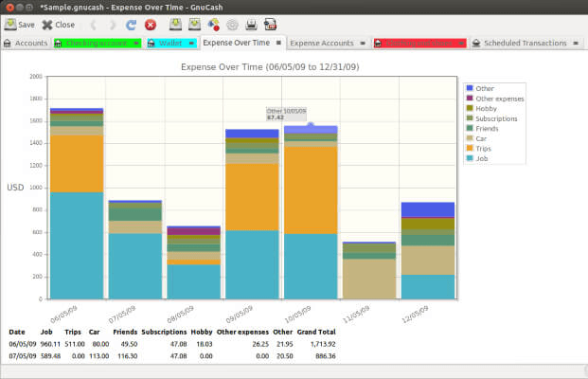Close the Scheduled Transactions tab
This screenshot has height=379, width=588.
coord(576,44)
